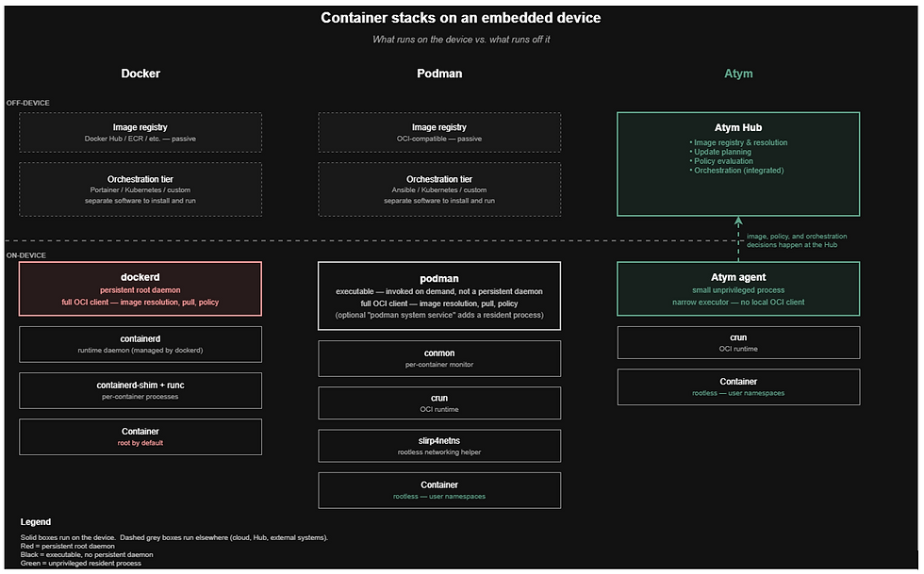The width and height of the screenshot is (924, 574).
Task: Click the "Docker" column heading
Action: pos(140,74)
